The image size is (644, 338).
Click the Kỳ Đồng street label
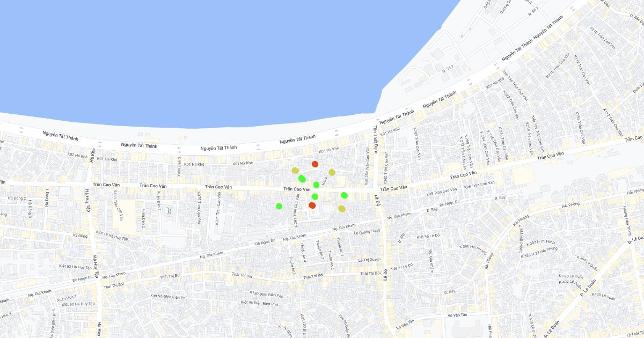click(80, 236)
